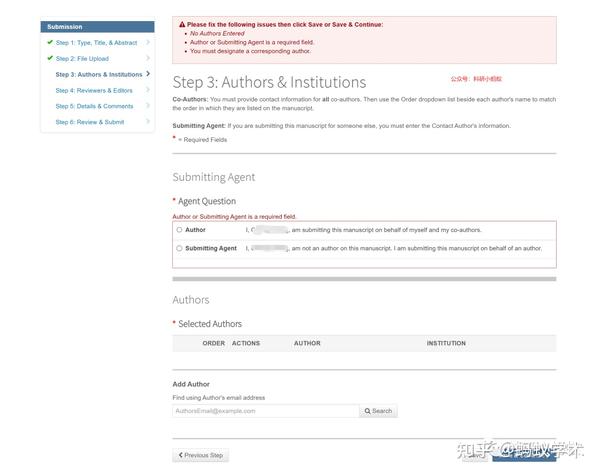600x475 pixels.
Task: Go back with Previous Step button
Action: (x=201, y=455)
